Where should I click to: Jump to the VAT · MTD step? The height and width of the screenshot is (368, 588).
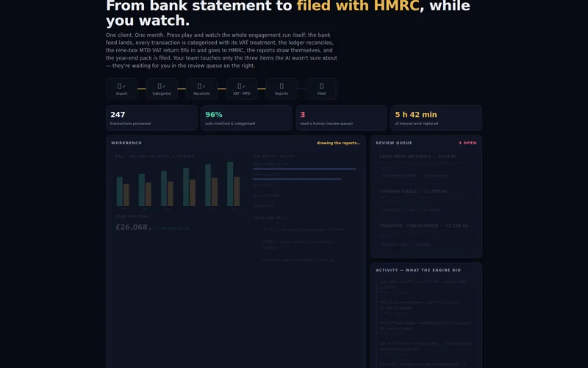point(242,88)
